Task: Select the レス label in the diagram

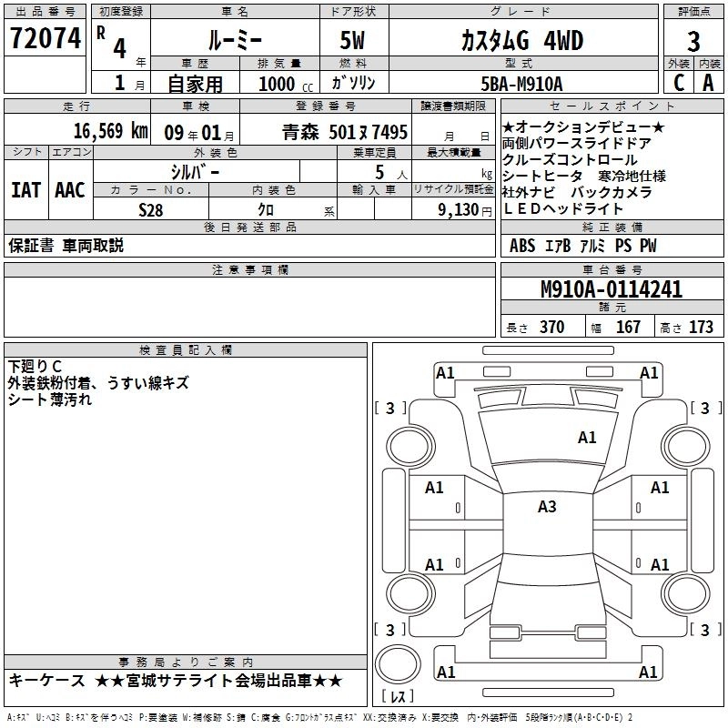Action: (x=398, y=696)
